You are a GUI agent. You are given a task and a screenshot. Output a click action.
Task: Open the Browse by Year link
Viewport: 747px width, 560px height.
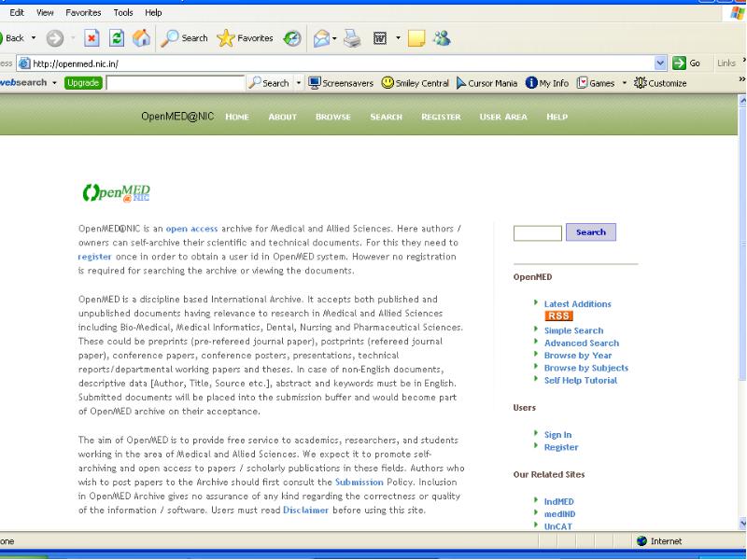(578, 356)
